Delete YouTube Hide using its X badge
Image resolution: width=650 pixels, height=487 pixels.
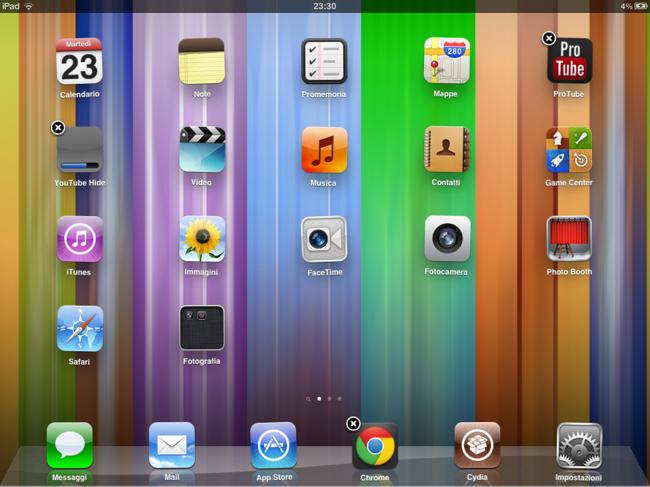tap(58, 128)
